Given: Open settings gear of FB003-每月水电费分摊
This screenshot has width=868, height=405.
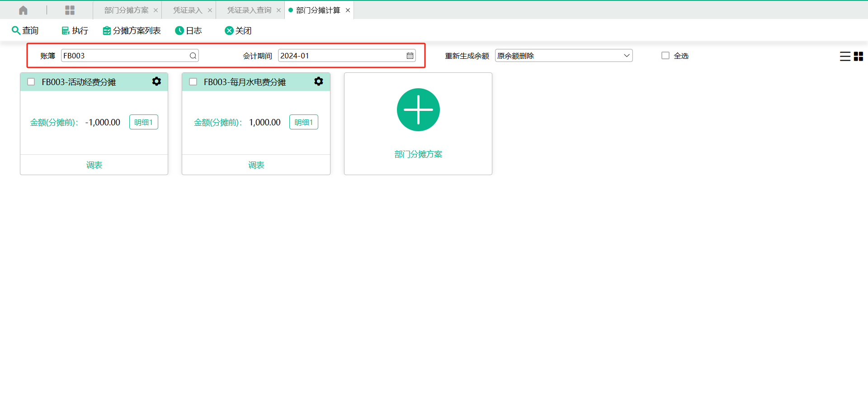Looking at the screenshot, I should click(319, 81).
